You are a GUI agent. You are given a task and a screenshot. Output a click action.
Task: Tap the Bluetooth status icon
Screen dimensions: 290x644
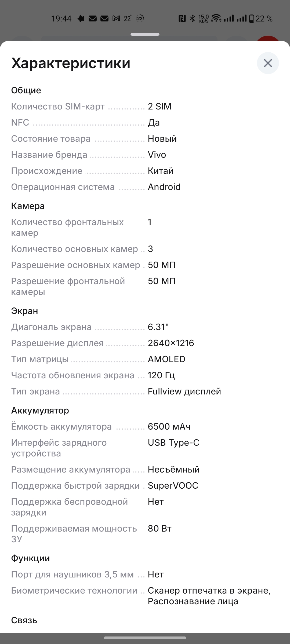pyautogui.click(x=192, y=19)
